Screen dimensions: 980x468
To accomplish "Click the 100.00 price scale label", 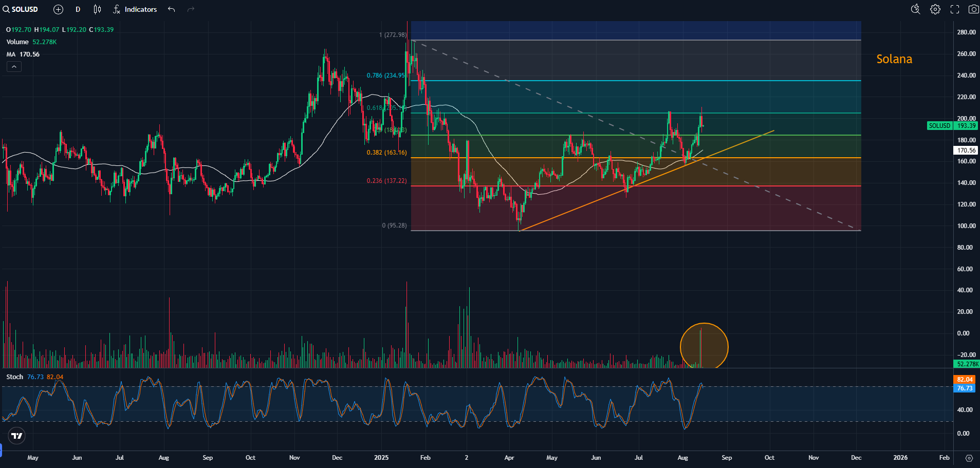I will pos(966,226).
